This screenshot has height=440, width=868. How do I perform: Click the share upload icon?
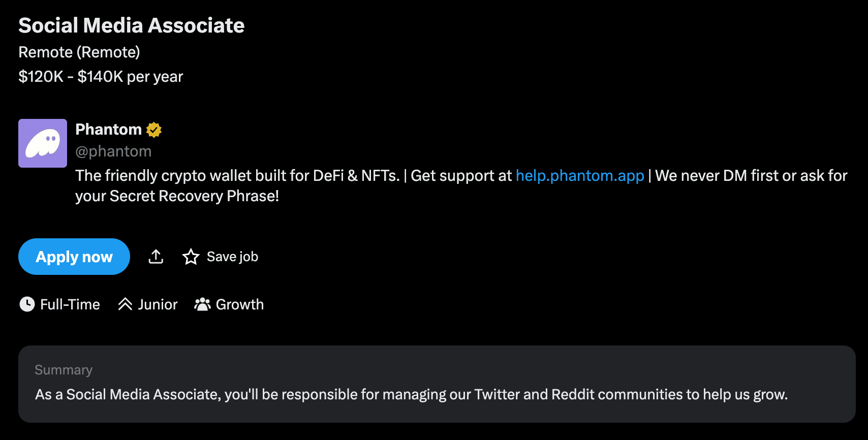(156, 257)
